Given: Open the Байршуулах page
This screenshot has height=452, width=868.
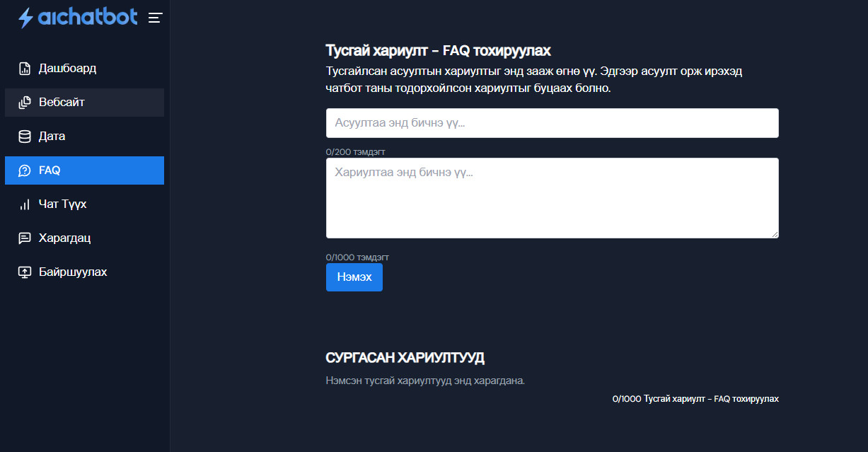Looking at the screenshot, I should (x=73, y=272).
